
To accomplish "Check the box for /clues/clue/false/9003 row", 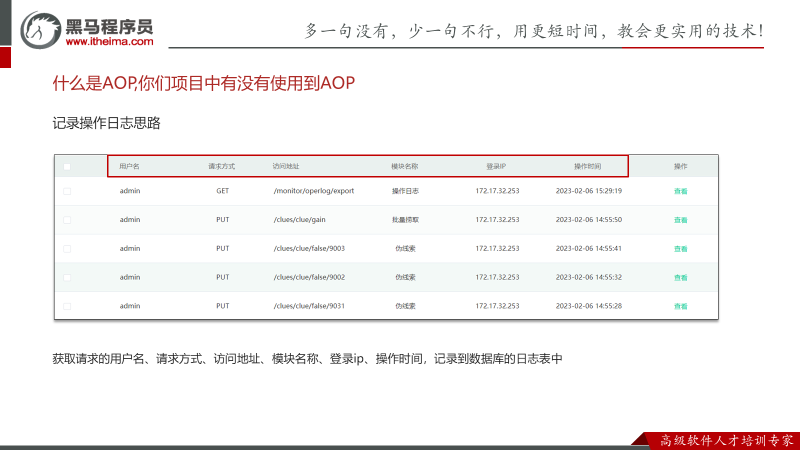I will coord(67,249).
